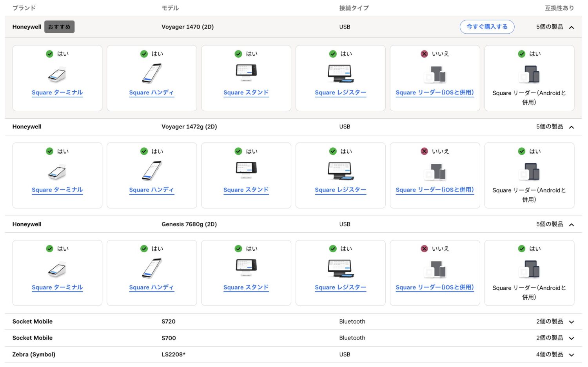588x367 pixels.
Task: Click green checkmark above Square ターミナル, Voyager 1470
Action: pyautogui.click(x=50, y=54)
